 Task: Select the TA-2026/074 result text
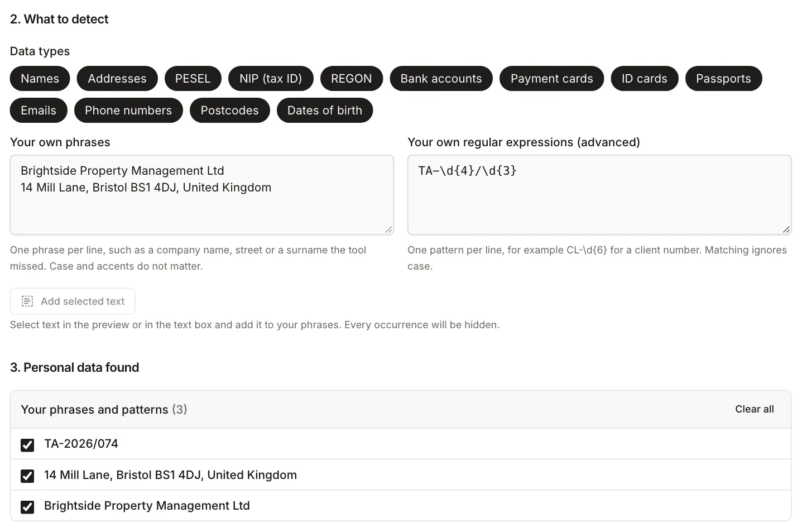point(81,444)
